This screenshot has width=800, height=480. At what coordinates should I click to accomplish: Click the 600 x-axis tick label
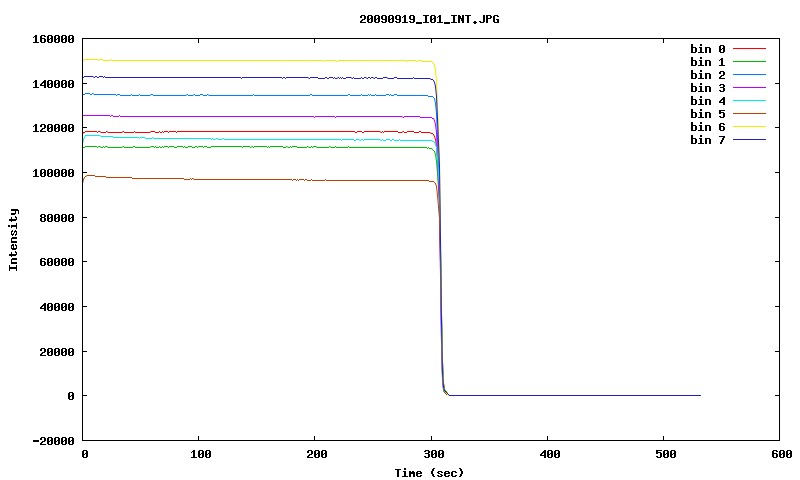782,454
